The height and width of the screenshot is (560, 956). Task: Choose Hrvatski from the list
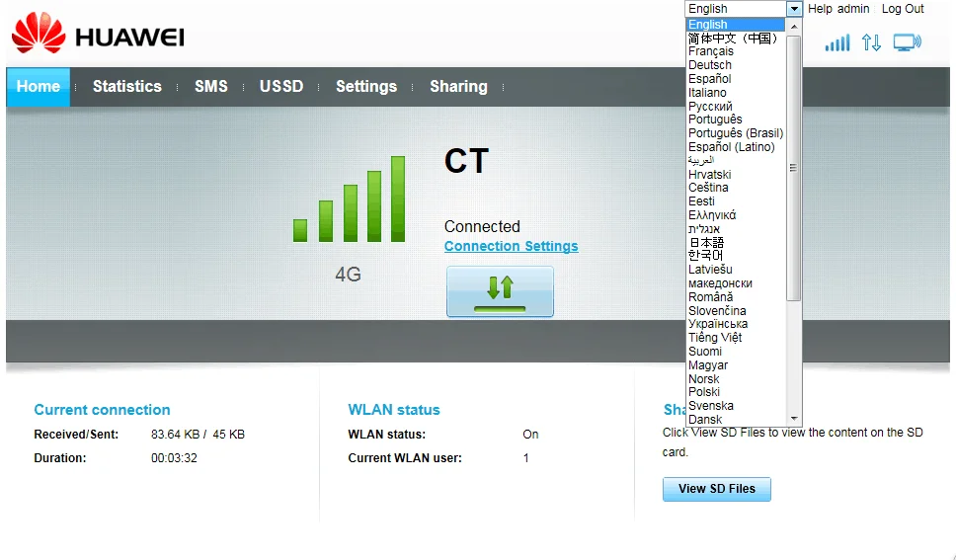(x=736, y=175)
